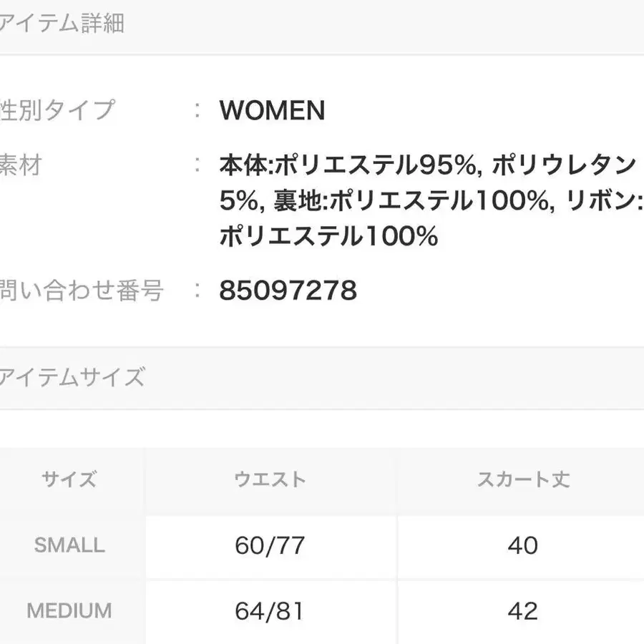644x644 pixels.
Task: Click the inquiry number 85097278
Action: pyautogui.click(x=288, y=291)
